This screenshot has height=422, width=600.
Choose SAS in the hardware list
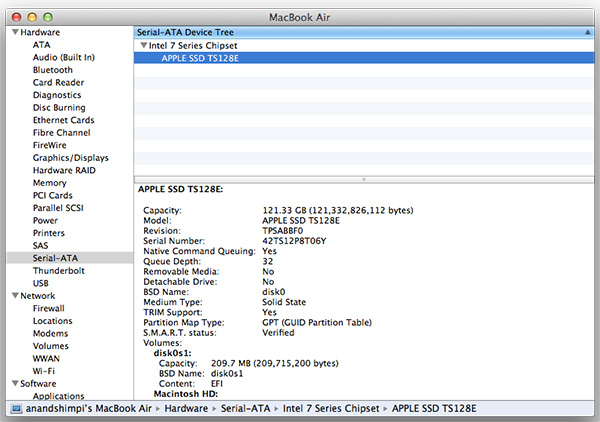(x=40, y=246)
